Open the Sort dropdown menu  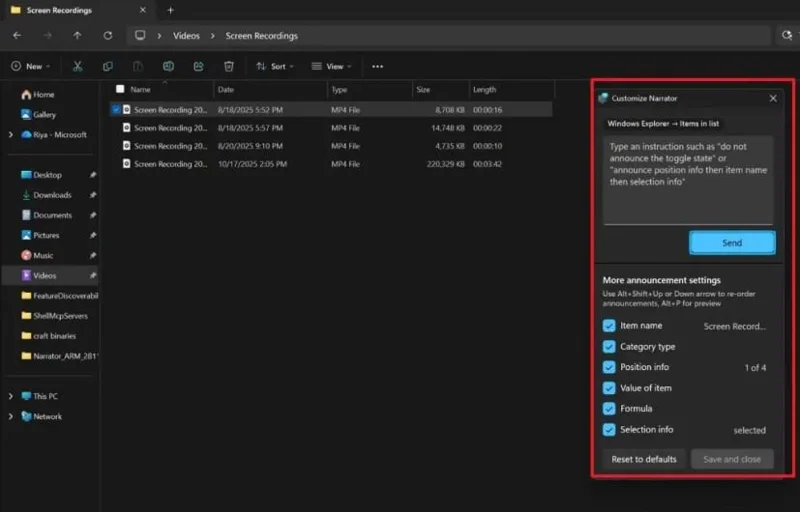click(275, 66)
